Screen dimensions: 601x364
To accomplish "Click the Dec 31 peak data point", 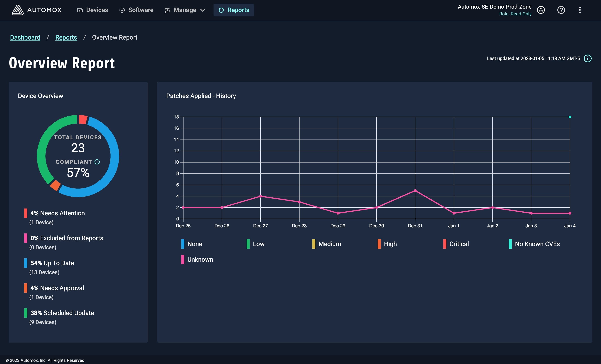I will point(415,191).
